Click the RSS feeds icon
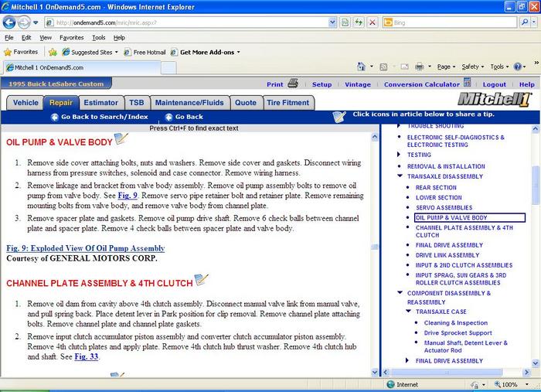 click(383, 67)
